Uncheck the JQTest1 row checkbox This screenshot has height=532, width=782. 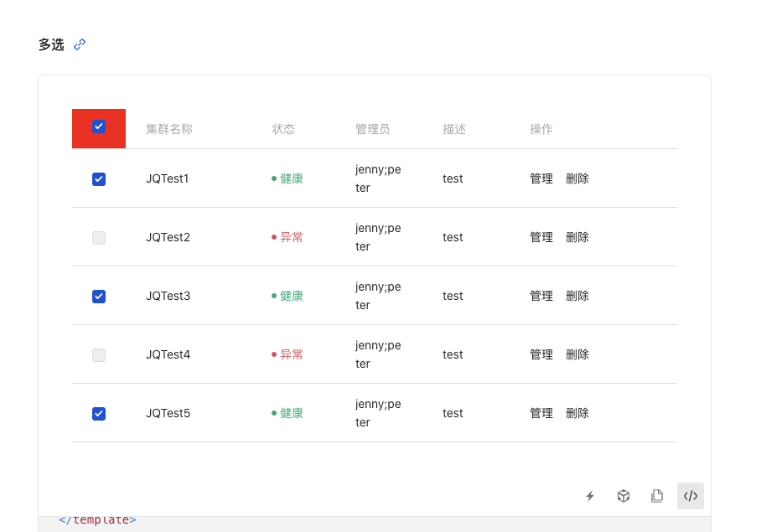(x=98, y=178)
